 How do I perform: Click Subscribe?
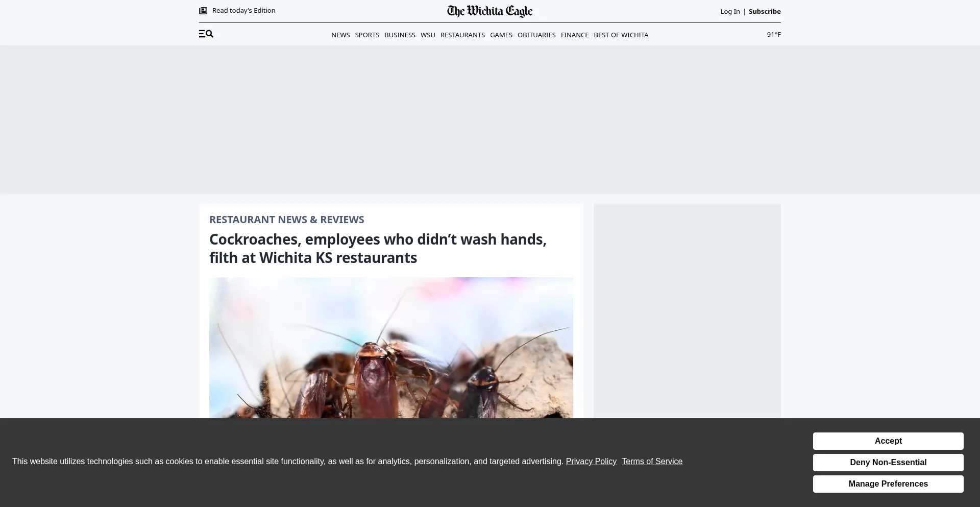tap(765, 11)
